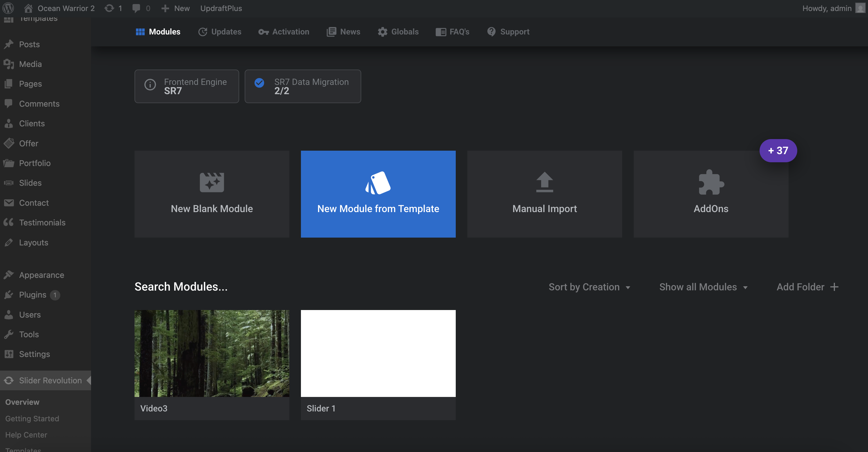The image size is (868, 452).
Task: Open the New content menu in admin bar
Action: click(x=175, y=8)
